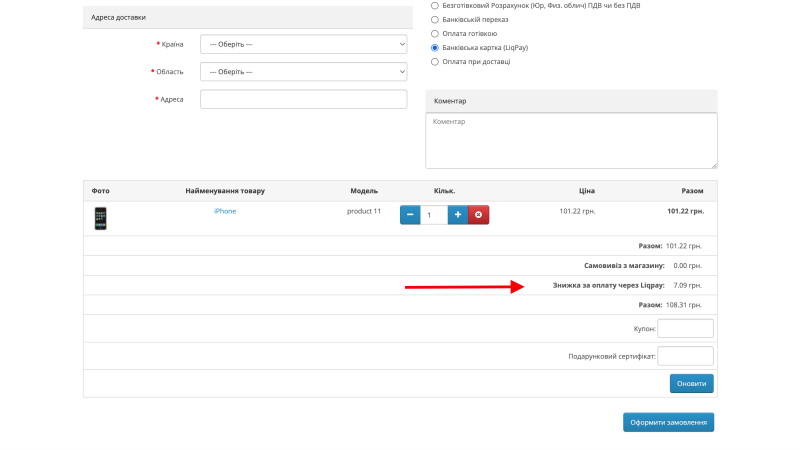
Task: Increase iPhone quantity with plus button
Action: click(x=458, y=215)
